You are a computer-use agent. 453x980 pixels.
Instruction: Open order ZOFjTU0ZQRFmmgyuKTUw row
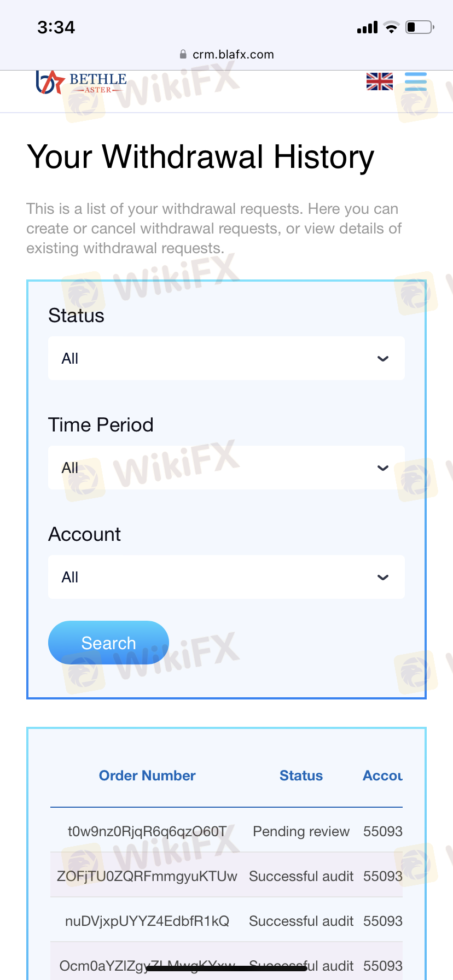(x=226, y=876)
